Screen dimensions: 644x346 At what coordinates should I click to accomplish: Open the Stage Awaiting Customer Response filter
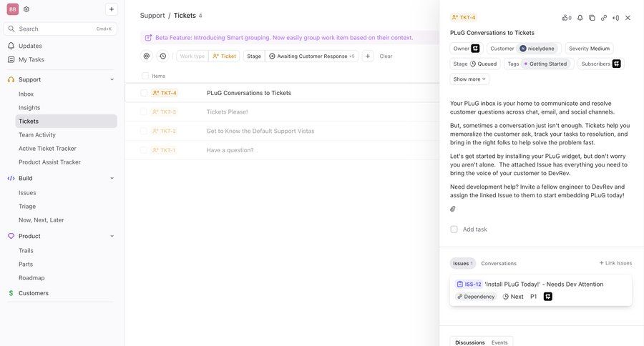click(x=301, y=56)
